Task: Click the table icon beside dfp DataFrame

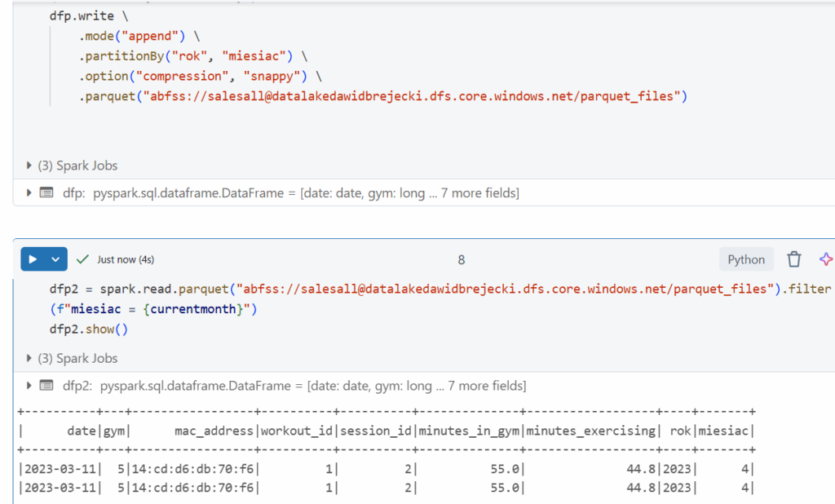Action: tap(46, 193)
